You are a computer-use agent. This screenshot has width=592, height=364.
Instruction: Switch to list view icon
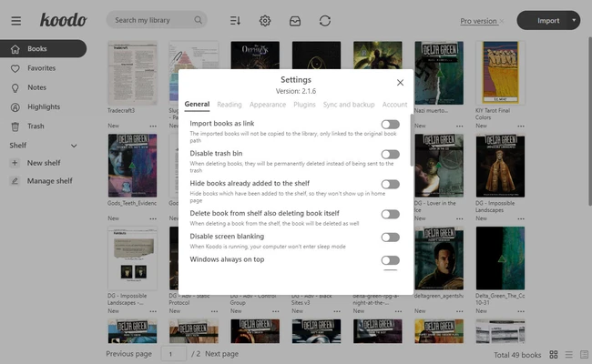pyautogui.click(x=569, y=355)
